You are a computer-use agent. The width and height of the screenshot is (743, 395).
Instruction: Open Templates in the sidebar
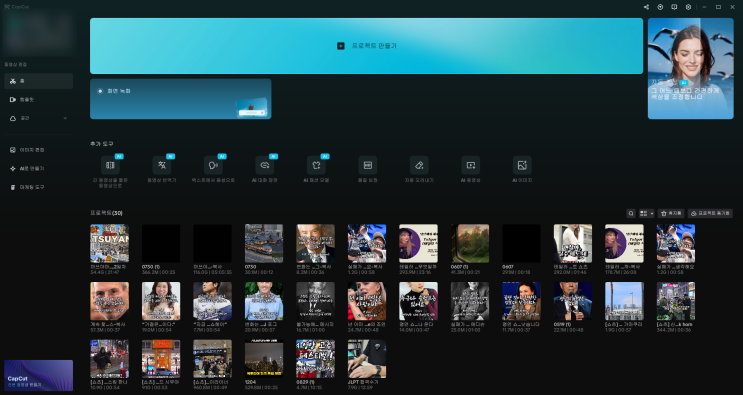pyautogui.click(x=38, y=100)
